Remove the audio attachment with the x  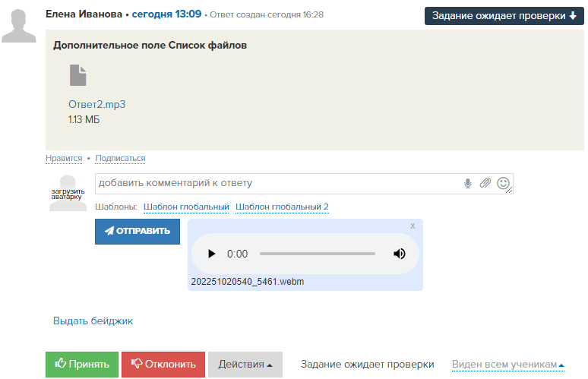[x=413, y=226]
